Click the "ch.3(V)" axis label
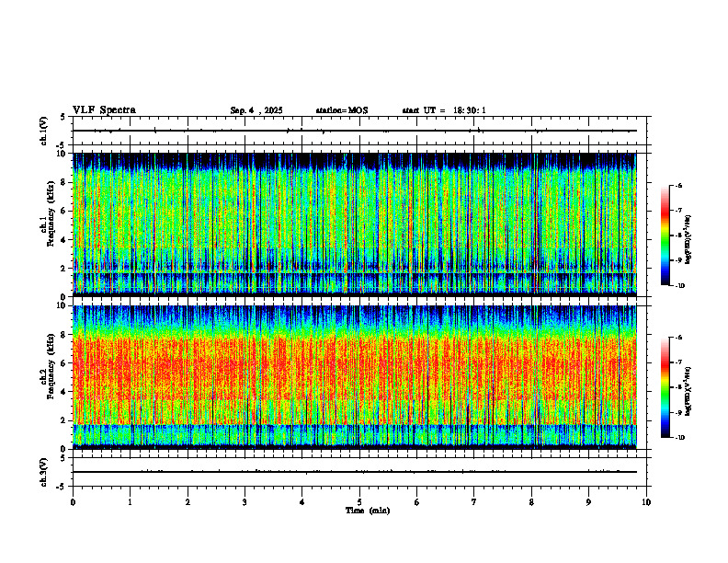728x563 pixels. 43,472
